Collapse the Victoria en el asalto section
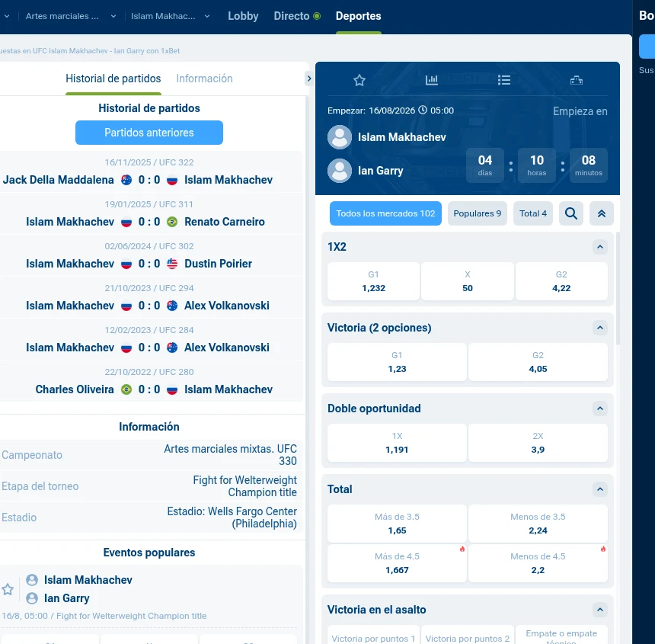Image resolution: width=655 pixels, height=644 pixels. tap(600, 610)
